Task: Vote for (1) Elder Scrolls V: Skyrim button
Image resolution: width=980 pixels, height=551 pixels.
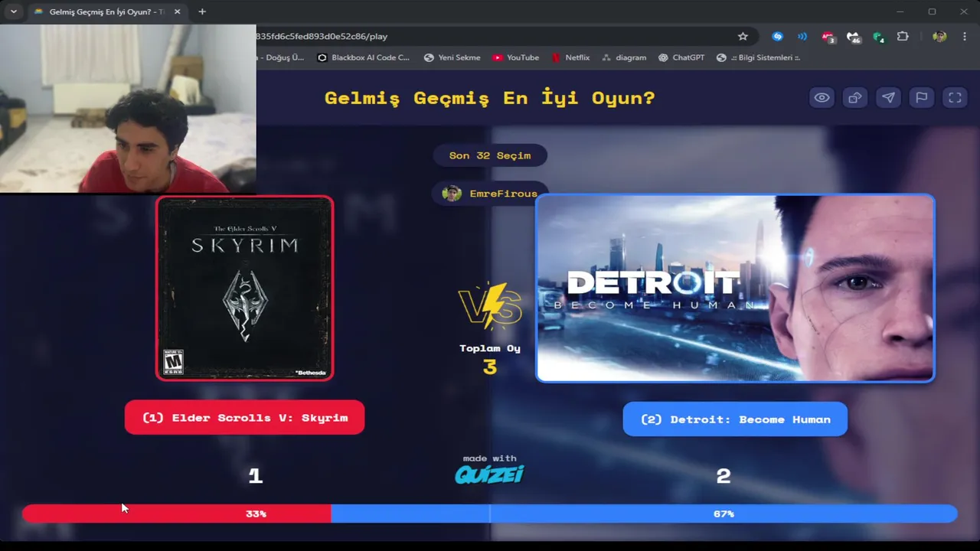Action: coord(244,417)
